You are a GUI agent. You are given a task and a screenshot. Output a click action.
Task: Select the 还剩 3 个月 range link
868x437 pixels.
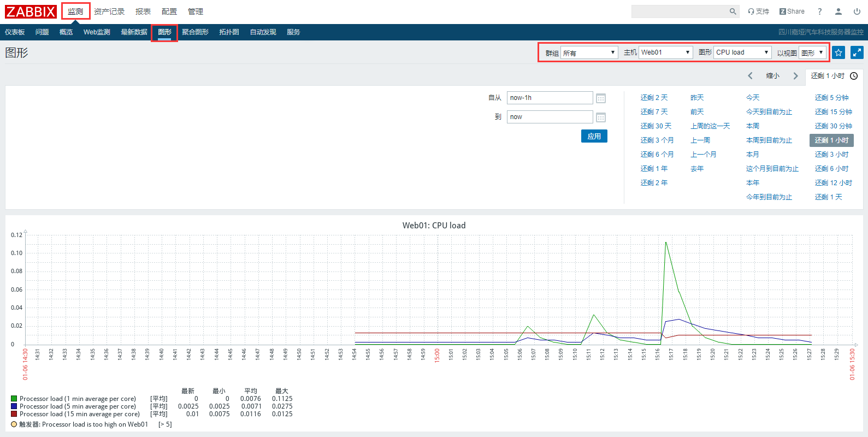pos(657,140)
